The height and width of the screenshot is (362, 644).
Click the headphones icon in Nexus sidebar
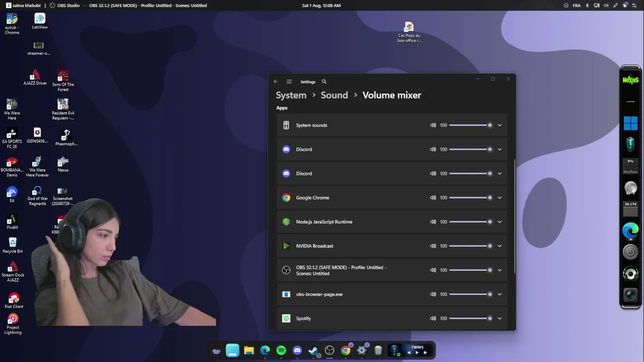pyautogui.click(x=630, y=274)
